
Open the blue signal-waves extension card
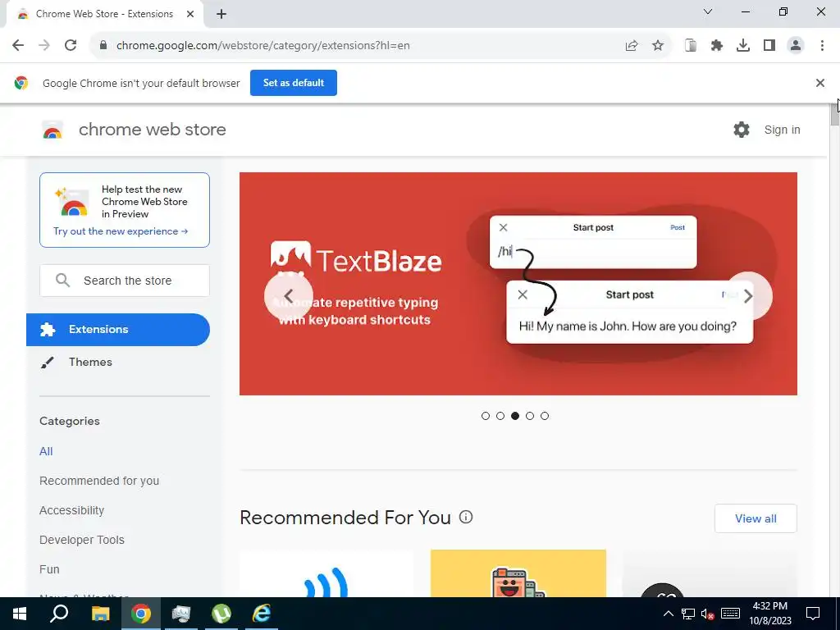coord(326,573)
